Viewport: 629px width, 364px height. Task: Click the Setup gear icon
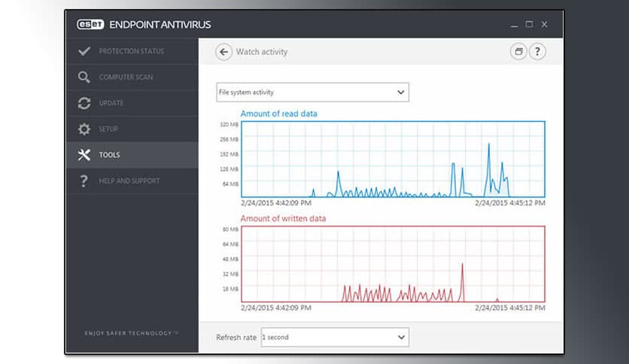click(x=84, y=129)
